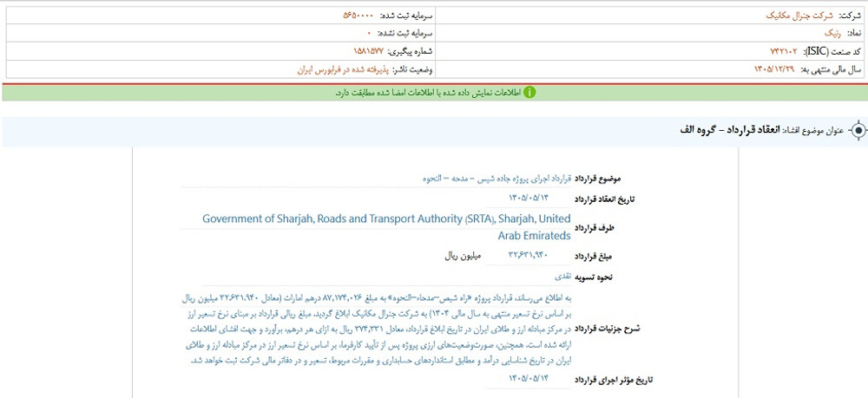Click the target icon beside the disclosure title
The height and width of the screenshot is (398, 868).
click(858, 131)
